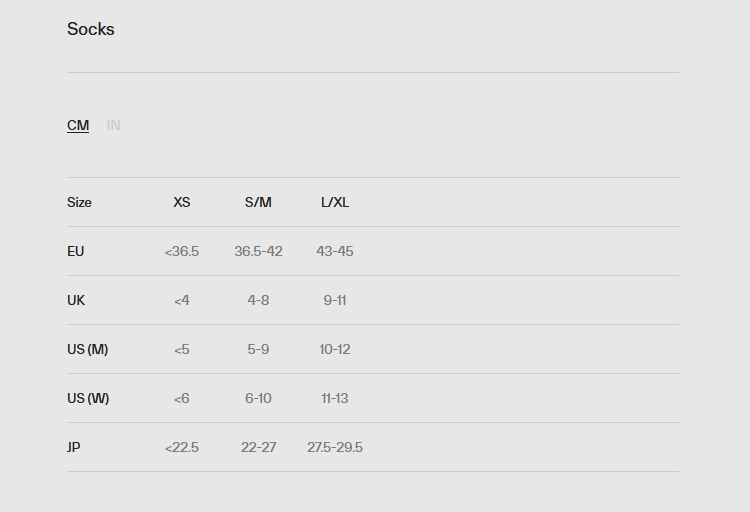750x512 pixels.
Task: Click the Size header label
Action: 79,202
